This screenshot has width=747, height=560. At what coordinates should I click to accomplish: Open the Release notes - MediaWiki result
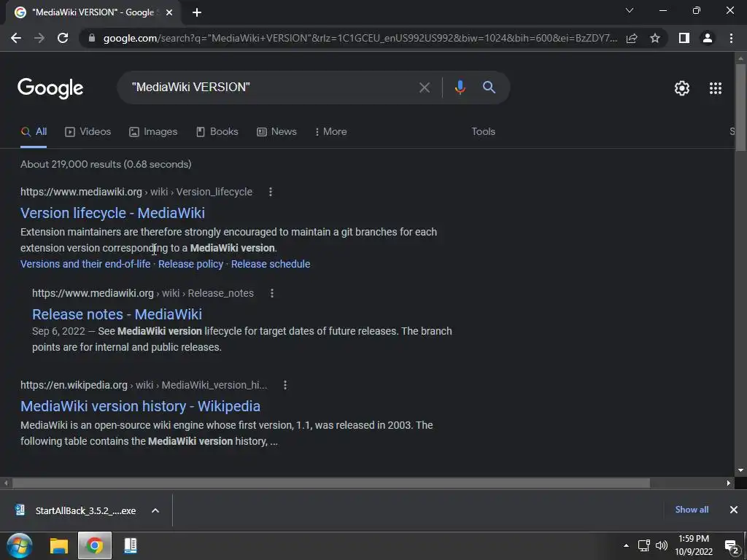(117, 314)
